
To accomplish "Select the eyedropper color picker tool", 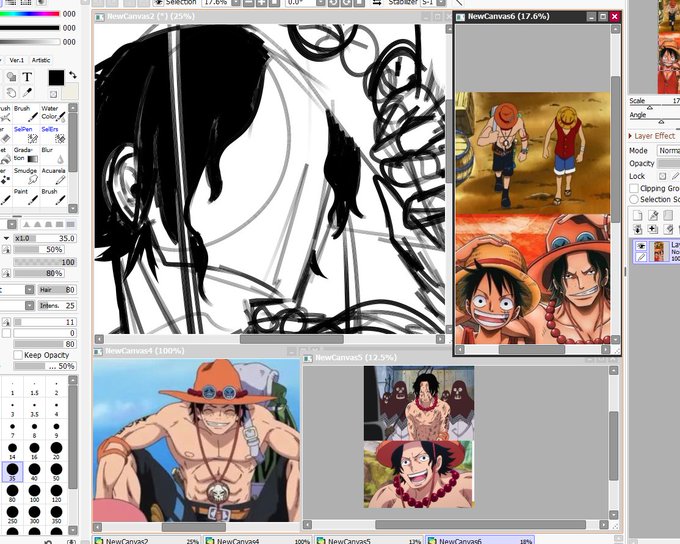I will point(27,92).
